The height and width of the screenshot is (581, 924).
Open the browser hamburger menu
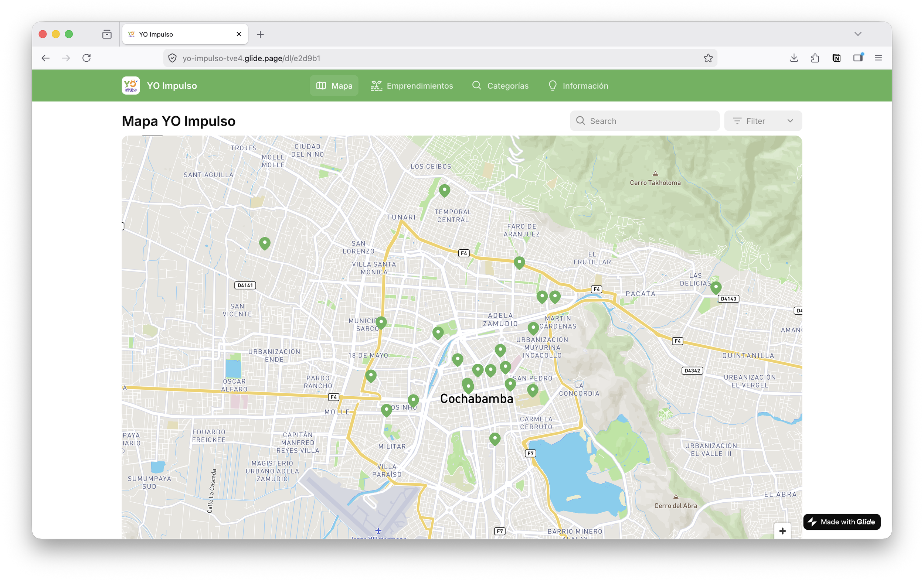(878, 58)
